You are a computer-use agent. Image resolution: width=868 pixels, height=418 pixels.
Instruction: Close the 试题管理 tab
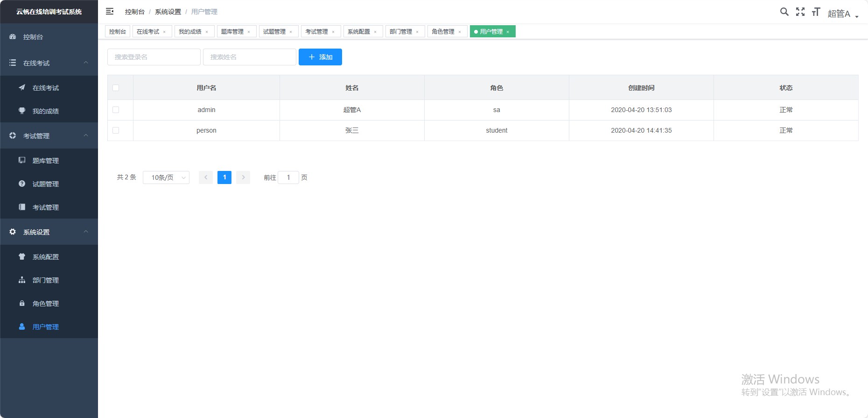pyautogui.click(x=291, y=32)
